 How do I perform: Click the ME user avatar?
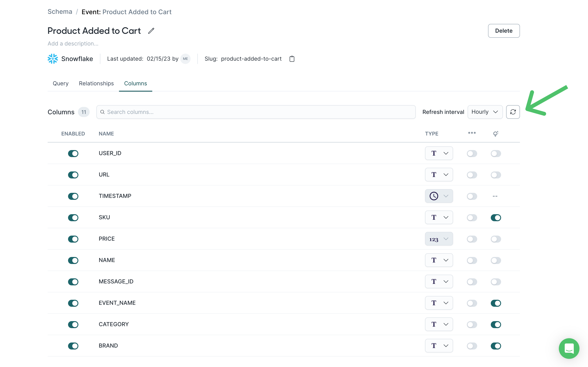(x=185, y=59)
